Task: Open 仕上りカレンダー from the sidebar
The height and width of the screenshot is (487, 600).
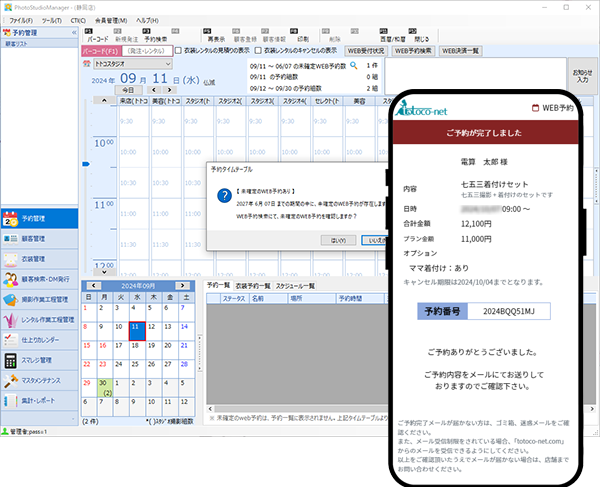Action: pyautogui.click(x=40, y=339)
